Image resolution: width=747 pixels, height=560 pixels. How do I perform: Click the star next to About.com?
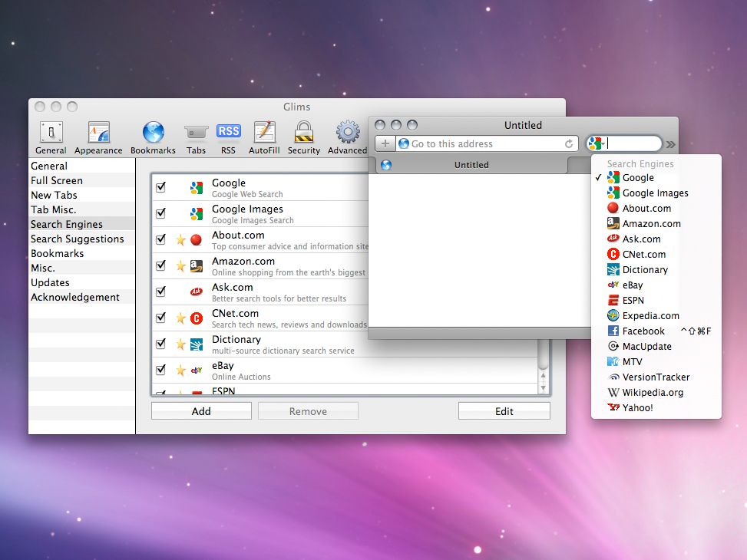coord(180,239)
